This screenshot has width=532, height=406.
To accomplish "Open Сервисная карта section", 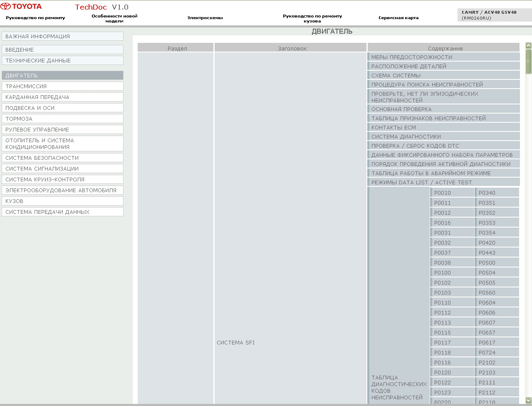I will (398, 18).
